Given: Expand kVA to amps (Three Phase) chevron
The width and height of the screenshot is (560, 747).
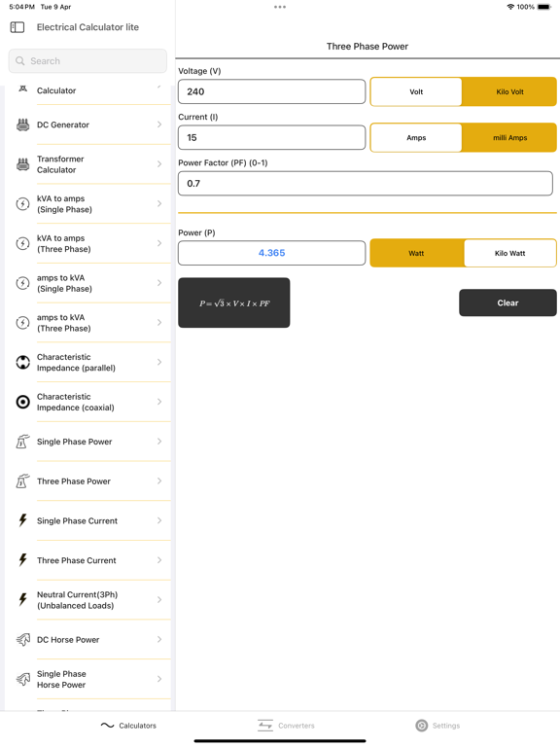Looking at the screenshot, I should tap(159, 243).
